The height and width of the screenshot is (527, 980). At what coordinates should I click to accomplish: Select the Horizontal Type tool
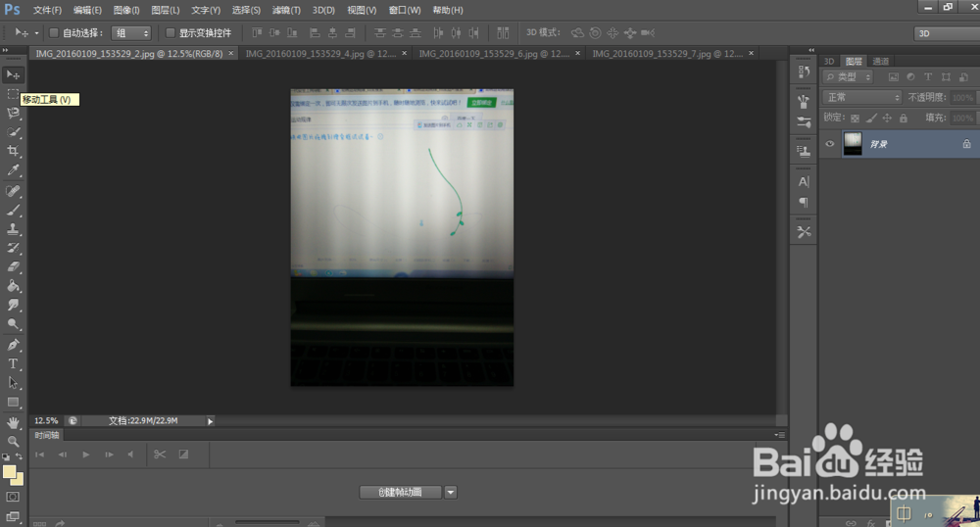tap(13, 363)
